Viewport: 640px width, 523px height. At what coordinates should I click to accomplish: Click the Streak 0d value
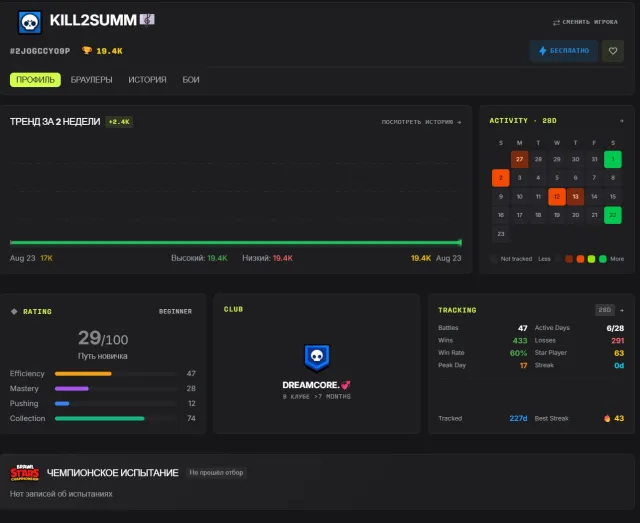[x=619, y=365]
